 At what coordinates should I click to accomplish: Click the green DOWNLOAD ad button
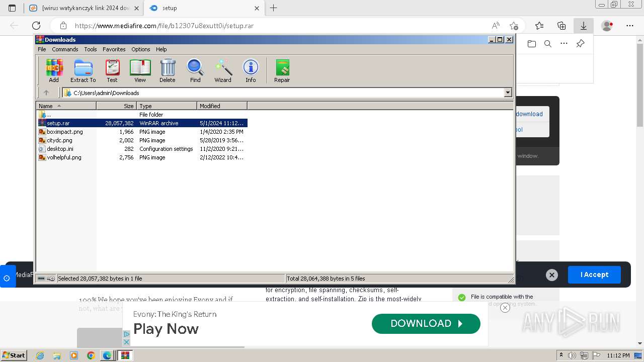426,324
